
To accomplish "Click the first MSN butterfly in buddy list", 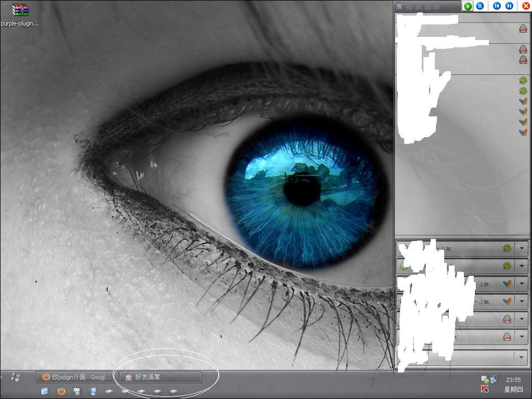I will tap(523, 101).
